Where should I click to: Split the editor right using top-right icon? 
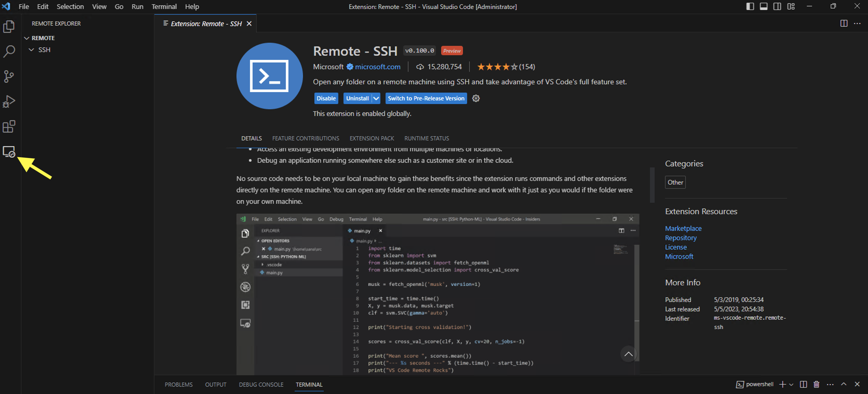[x=843, y=23]
